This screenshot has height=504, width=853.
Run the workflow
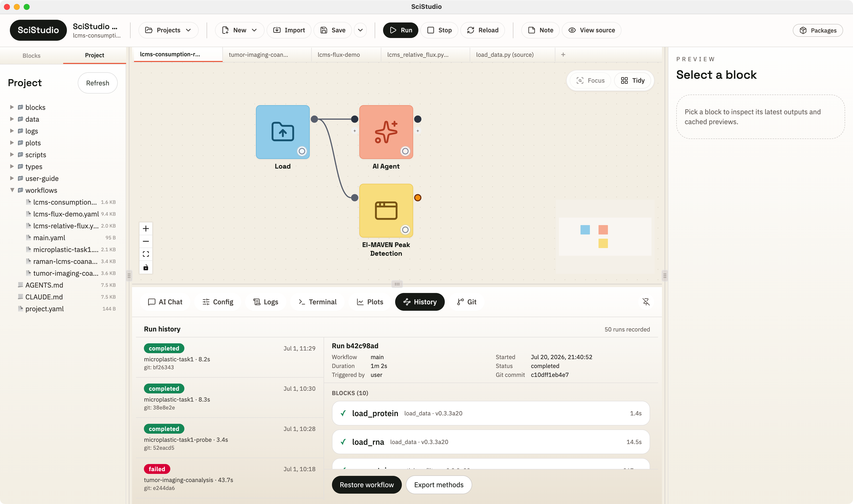coord(400,30)
